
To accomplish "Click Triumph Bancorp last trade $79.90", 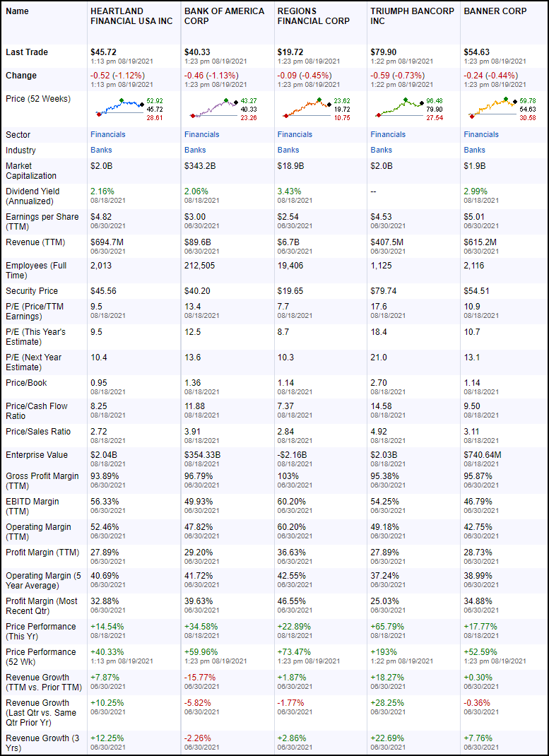I will point(384,52).
